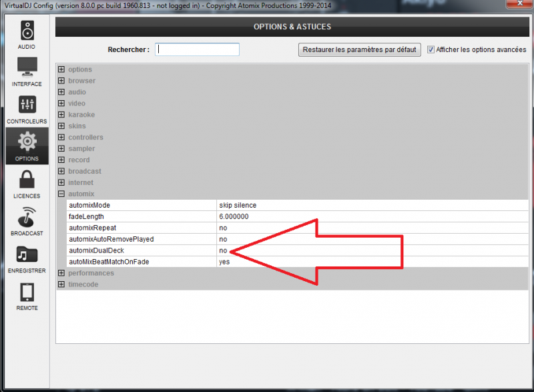Click the 'yes' value for autoMixBeatMatchOnFade

tap(224, 262)
